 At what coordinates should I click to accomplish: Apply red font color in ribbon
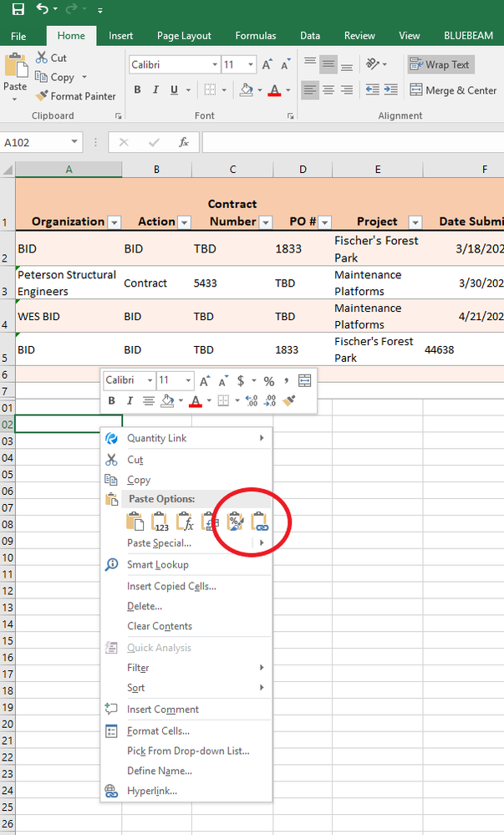274,90
